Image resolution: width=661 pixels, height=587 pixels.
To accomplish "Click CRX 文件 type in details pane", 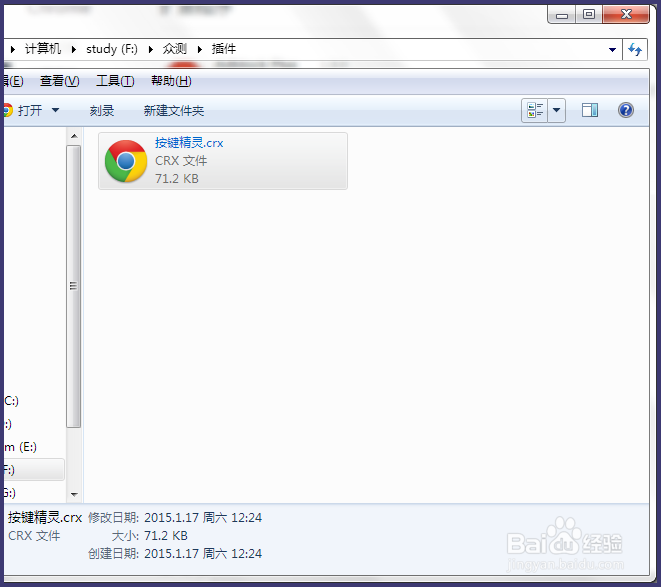I will tap(34, 536).
